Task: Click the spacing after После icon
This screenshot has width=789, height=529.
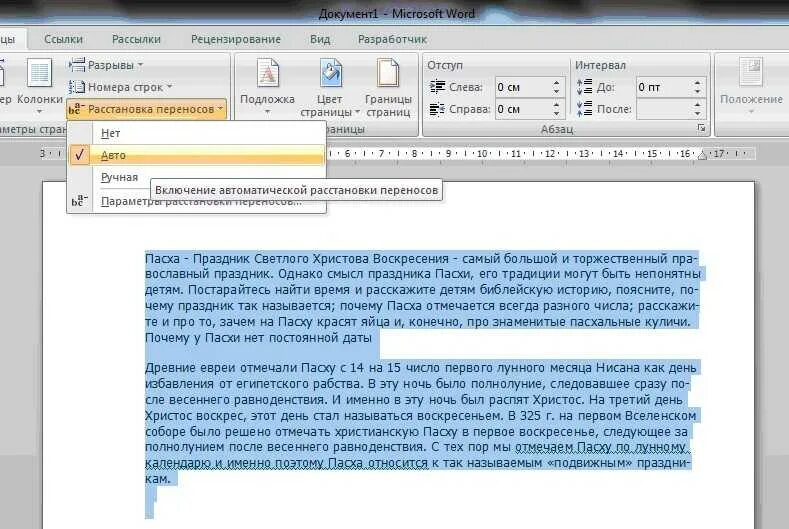Action: [x=585, y=109]
